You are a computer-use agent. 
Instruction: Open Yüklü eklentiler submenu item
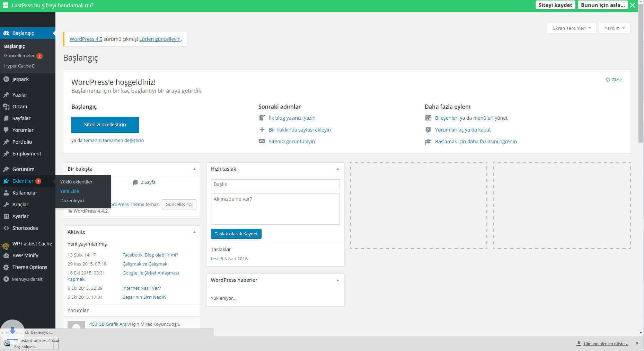point(76,182)
